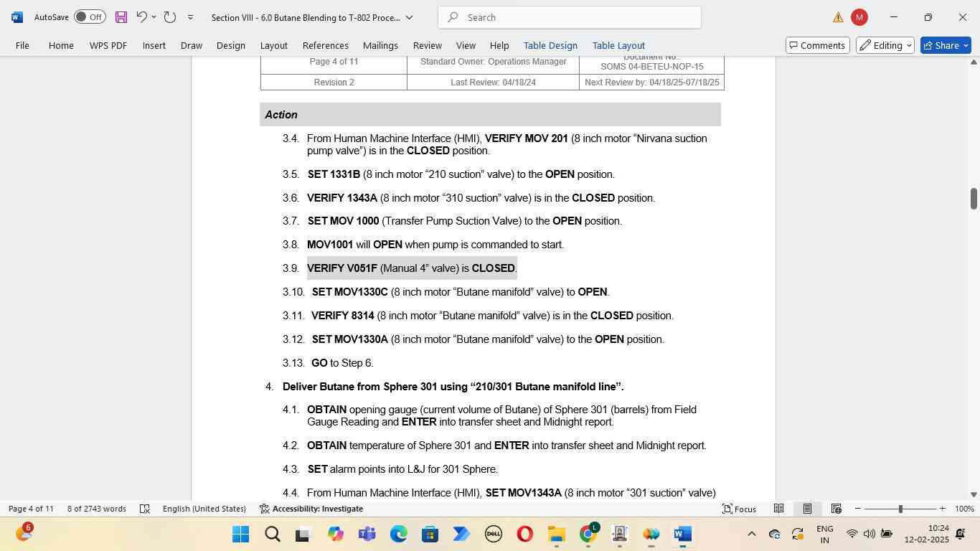Open Microsoft Teams from taskbar
Viewport: 980px width, 551px height.
tap(367, 534)
